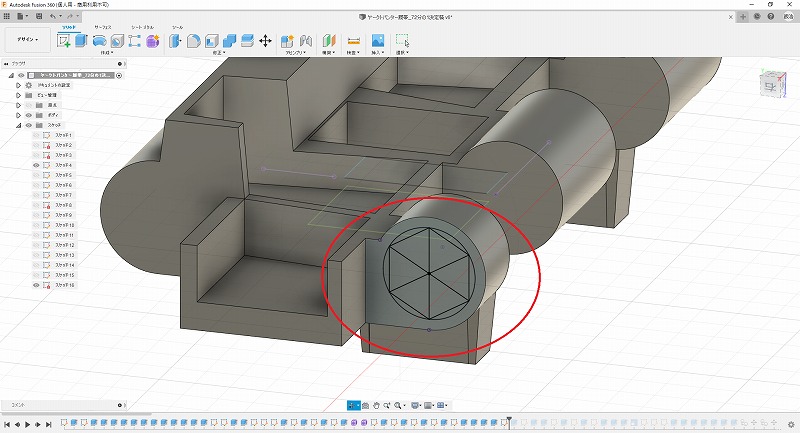The image size is (800, 433).
Task: Switch to the シートメタル tab
Action: click(x=141, y=27)
